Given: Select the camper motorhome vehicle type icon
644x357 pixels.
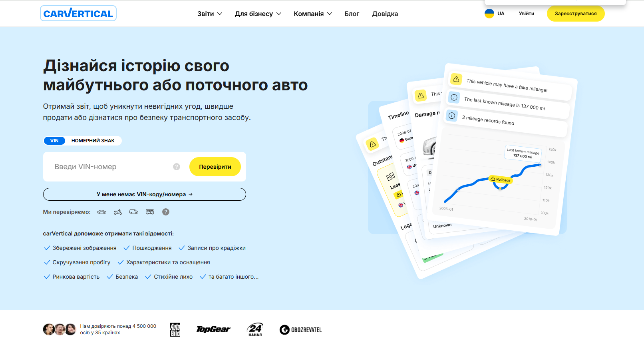Looking at the screenshot, I should pos(150,212).
